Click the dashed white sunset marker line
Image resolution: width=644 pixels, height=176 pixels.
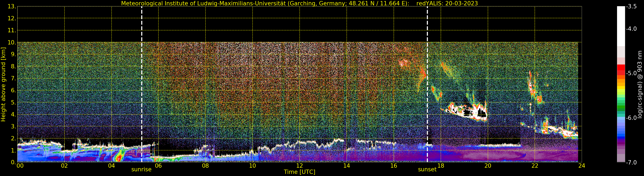pos(427,84)
